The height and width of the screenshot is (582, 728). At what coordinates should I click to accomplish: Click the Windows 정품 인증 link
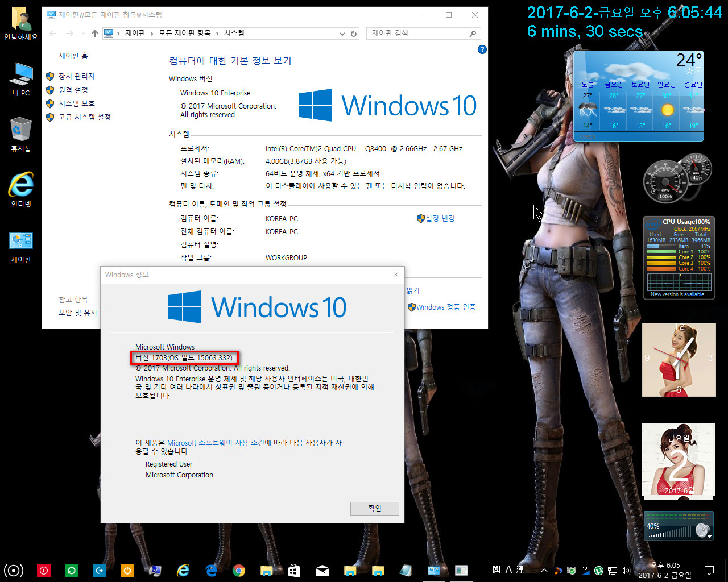click(x=446, y=307)
